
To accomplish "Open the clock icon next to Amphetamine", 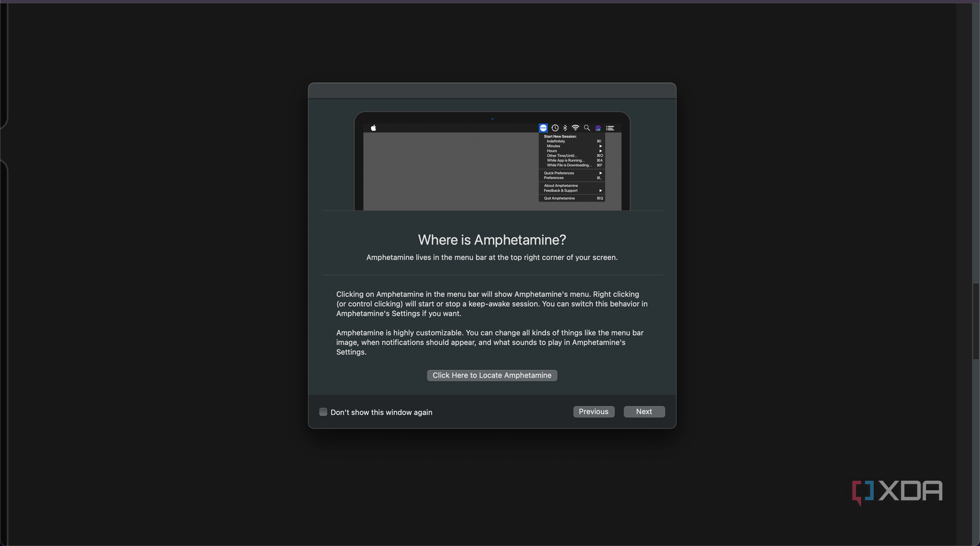I will (555, 128).
